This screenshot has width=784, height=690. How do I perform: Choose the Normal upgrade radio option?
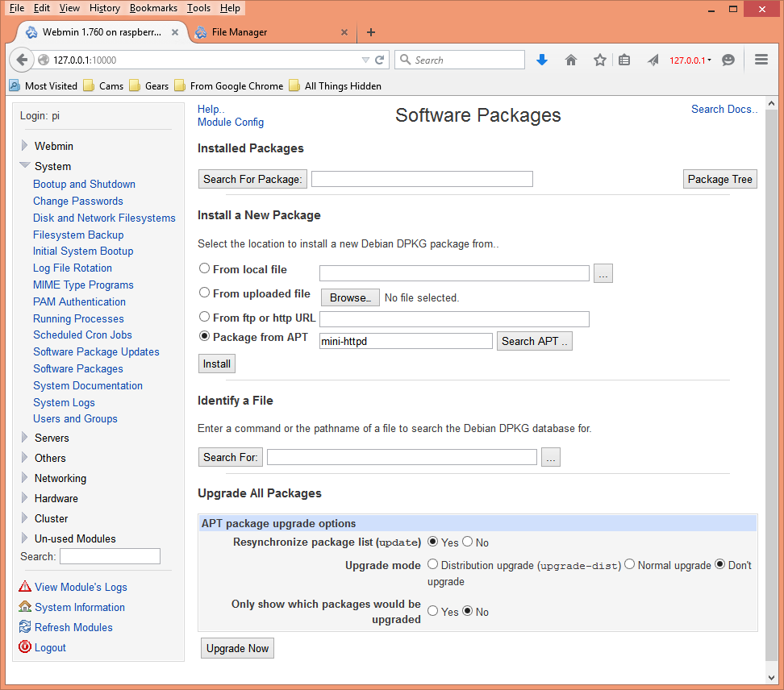[630, 565]
